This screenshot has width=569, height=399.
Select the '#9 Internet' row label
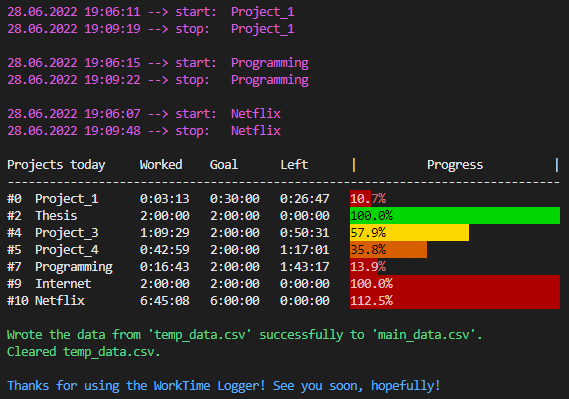point(49,284)
